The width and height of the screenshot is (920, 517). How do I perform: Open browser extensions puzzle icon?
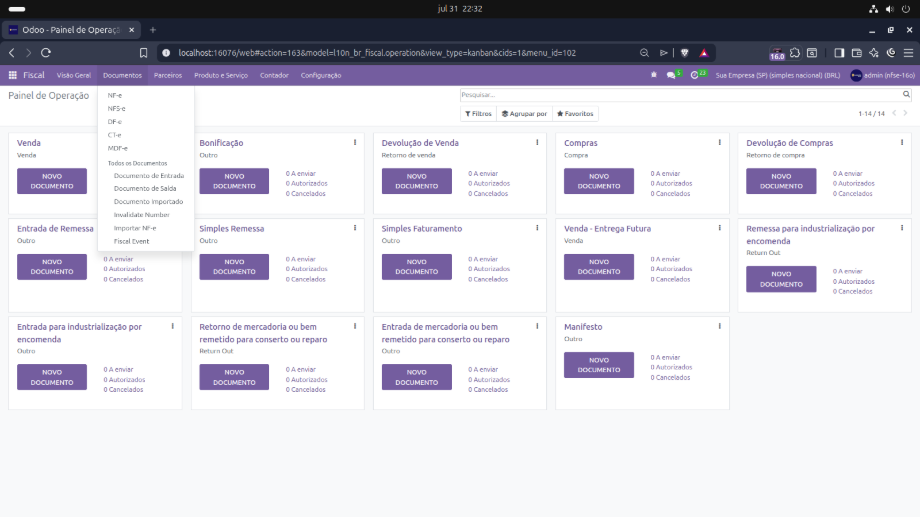click(x=794, y=53)
